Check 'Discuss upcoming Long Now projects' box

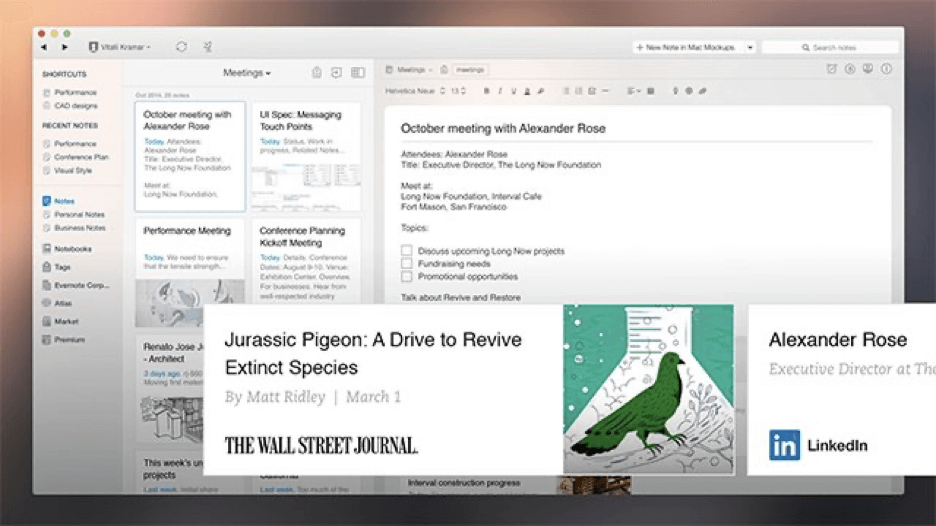pos(407,250)
